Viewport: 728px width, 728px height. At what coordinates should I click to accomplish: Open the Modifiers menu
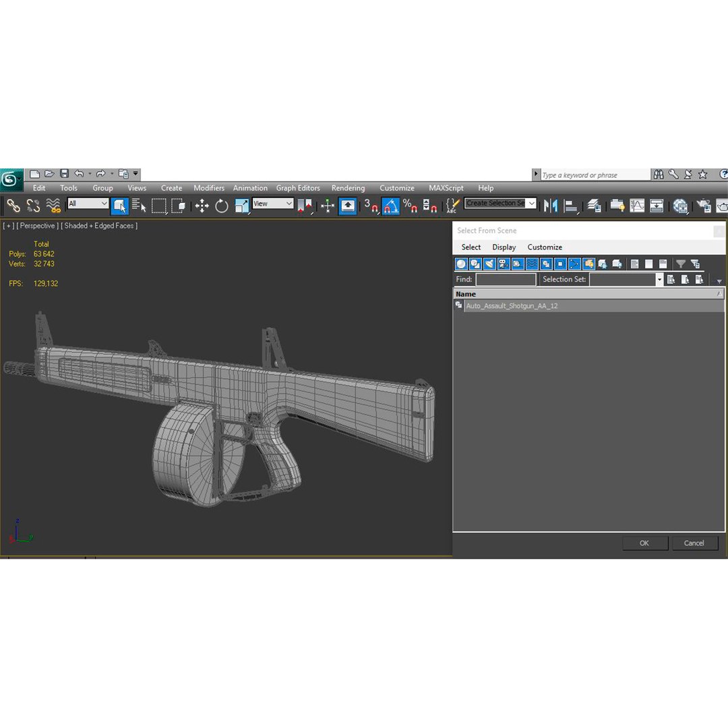(x=209, y=188)
